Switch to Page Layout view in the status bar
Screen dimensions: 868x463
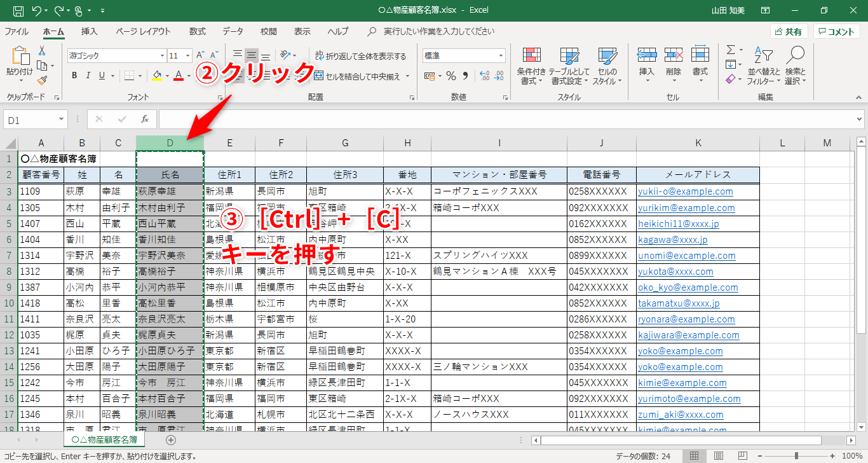click(718, 456)
